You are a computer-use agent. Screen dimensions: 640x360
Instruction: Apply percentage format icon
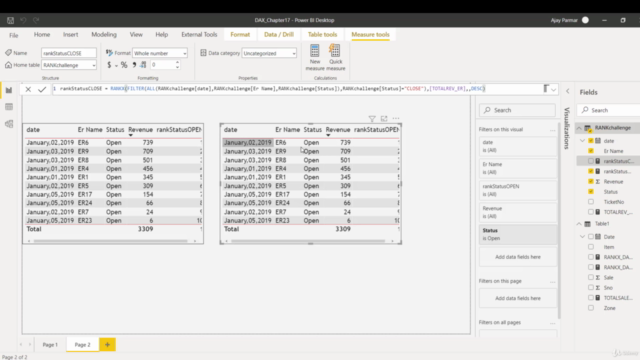(x=124, y=65)
